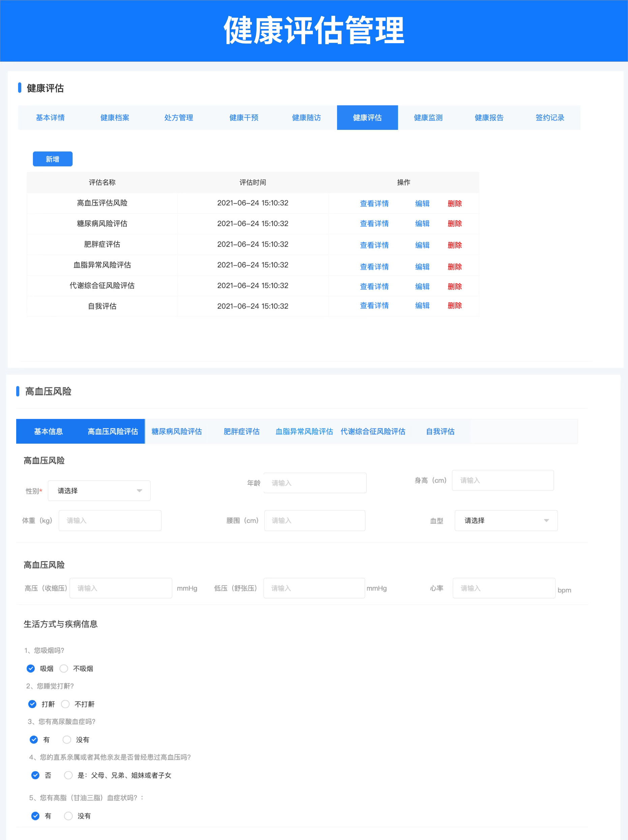Click the 自我评估 table name cell

click(102, 306)
